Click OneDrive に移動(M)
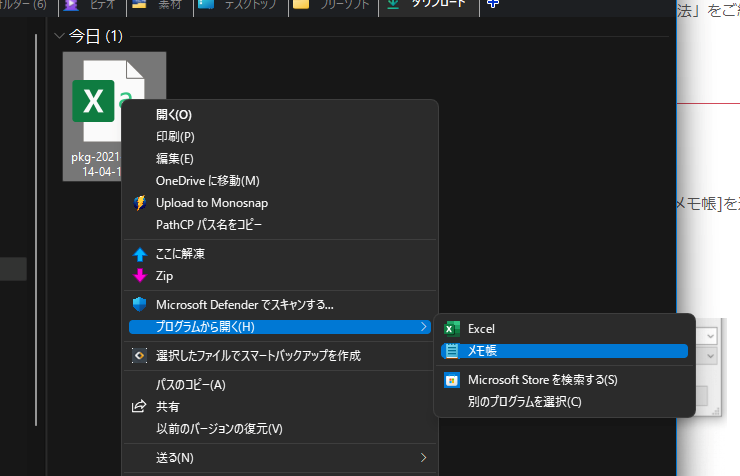The image size is (740, 476). pos(208,181)
